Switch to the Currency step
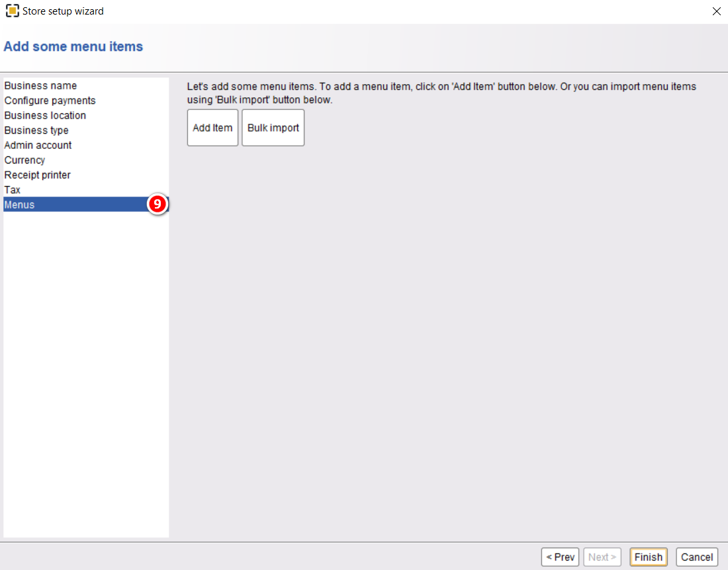This screenshot has height=570, width=728. (x=86, y=160)
